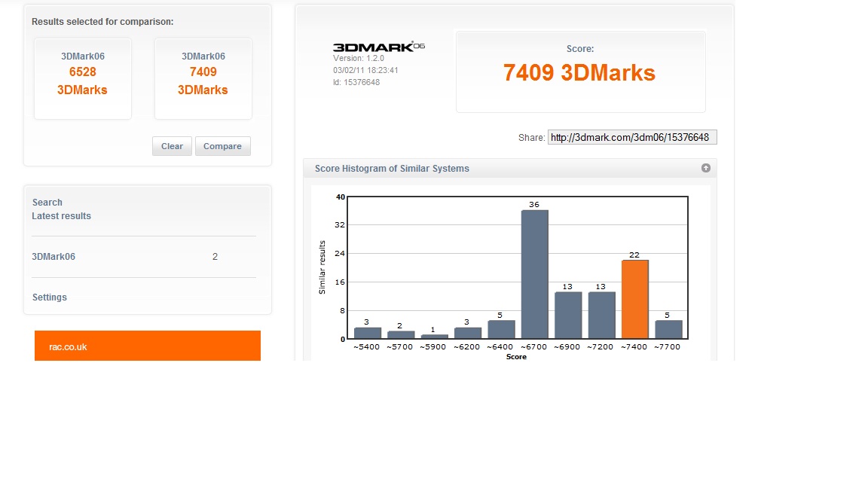Click the ~5700 histogram bar labeled 2
The width and height of the screenshot is (868, 488).
coord(401,334)
